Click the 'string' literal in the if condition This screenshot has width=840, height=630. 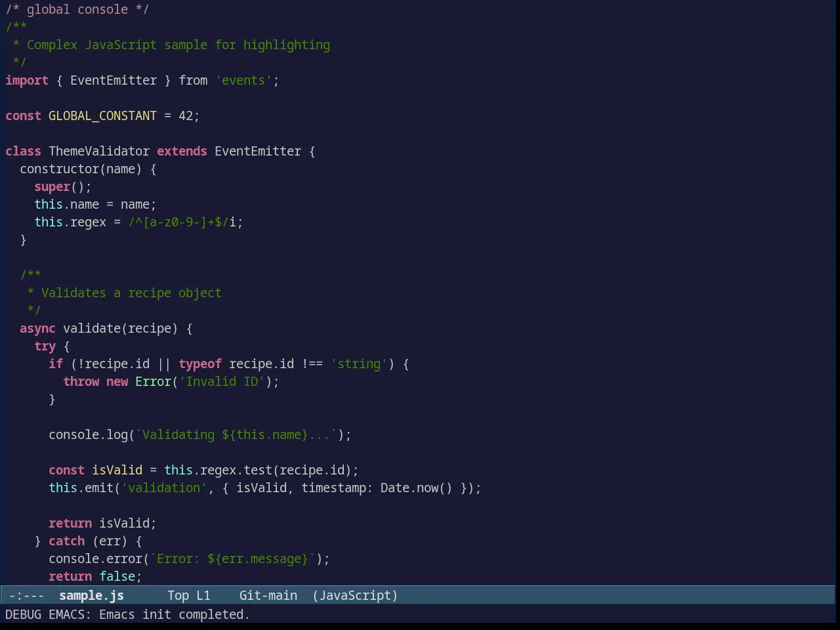[x=359, y=364]
